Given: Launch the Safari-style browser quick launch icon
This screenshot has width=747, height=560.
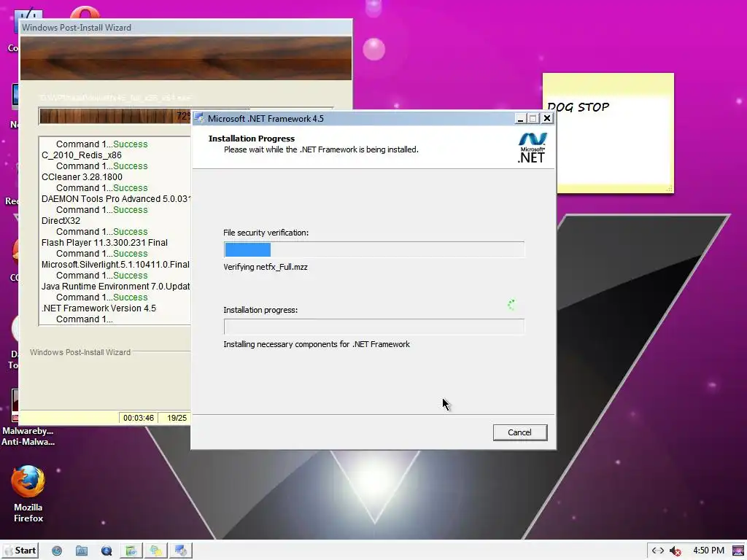Looking at the screenshot, I should point(57,551).
